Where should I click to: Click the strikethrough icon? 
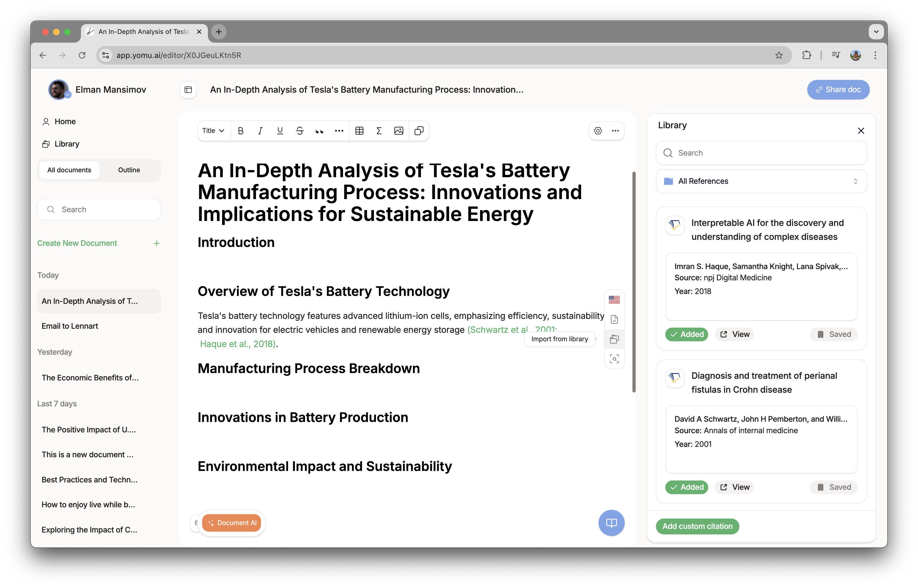300,131
